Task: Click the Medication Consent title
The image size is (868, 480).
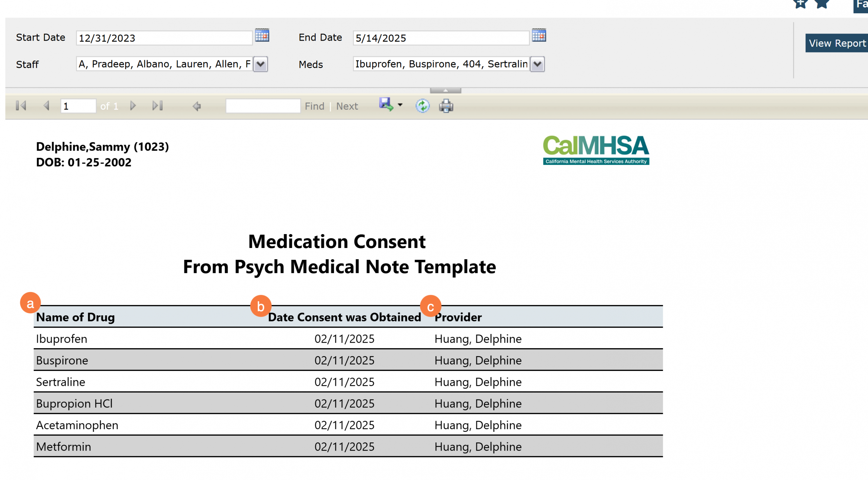Action: coord(337,242)
